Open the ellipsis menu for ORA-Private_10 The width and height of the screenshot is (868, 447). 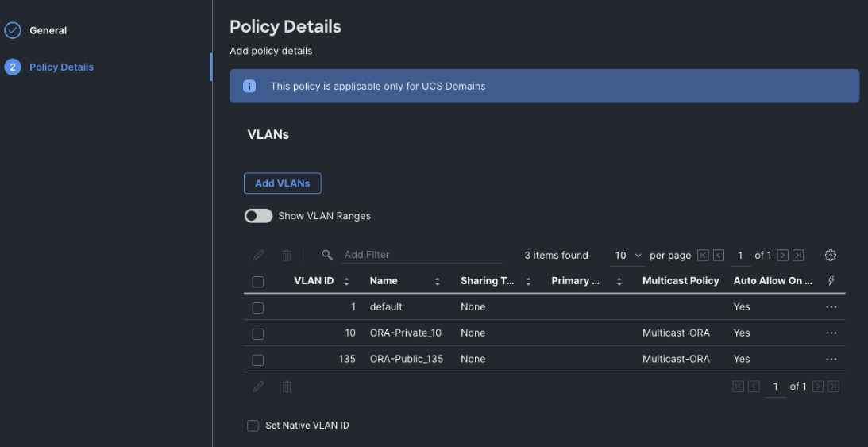pos(831,333)
